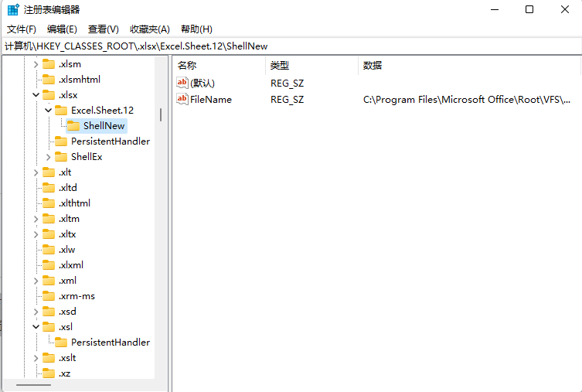Select the .xrm-ms key label
The width and height of the screenshot is (582, 392).
pos(77,296)
